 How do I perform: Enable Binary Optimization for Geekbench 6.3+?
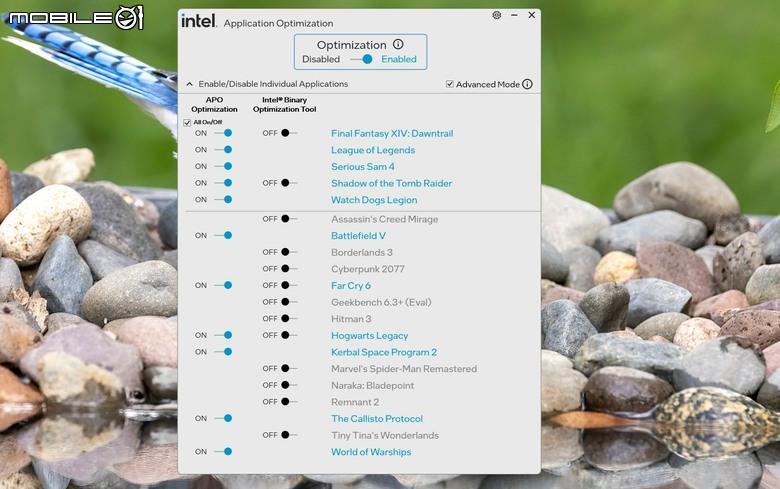tap(289, 301)
